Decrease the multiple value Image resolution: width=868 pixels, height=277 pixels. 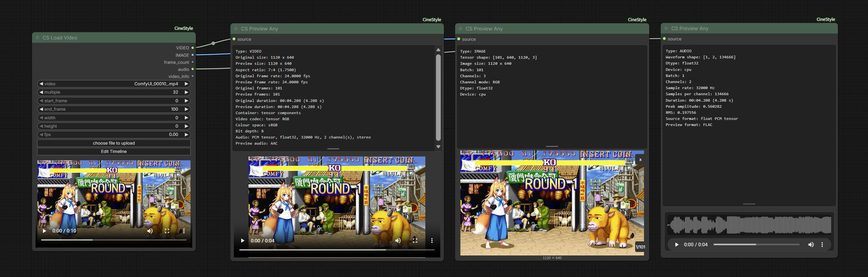coord(41,92)
